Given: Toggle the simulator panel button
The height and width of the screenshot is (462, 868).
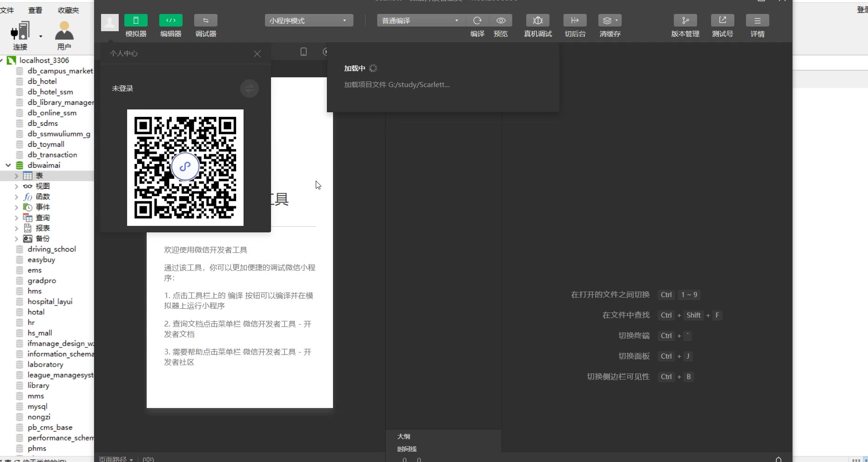Looking at the screenshot, I should [x=136, y=20].
